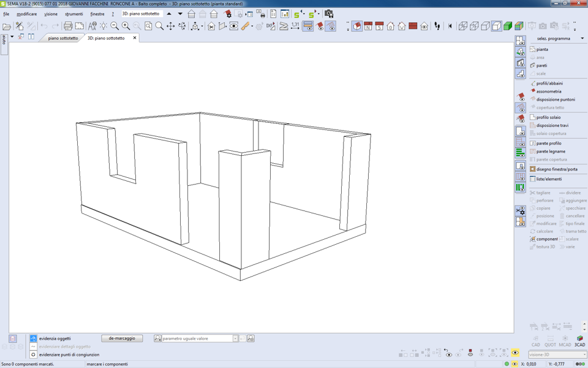Click the camera screenshot icon in the menu row

click(x=329, y=13)
